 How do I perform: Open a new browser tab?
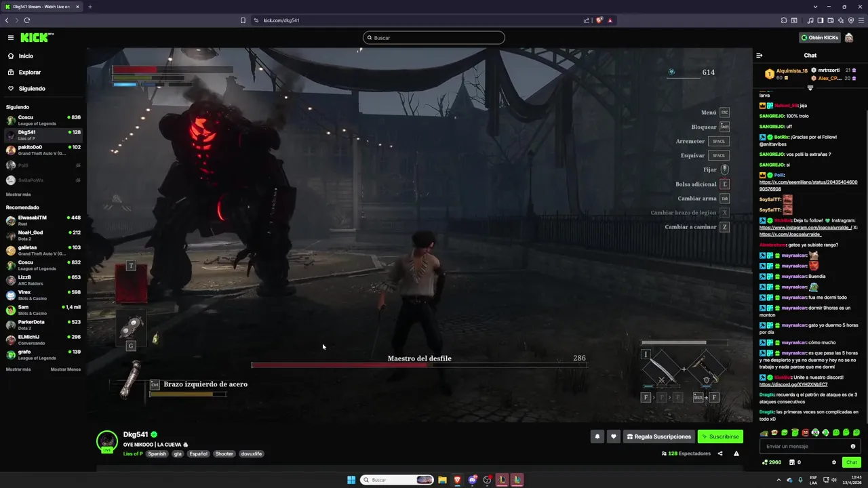tap(90, 7)
